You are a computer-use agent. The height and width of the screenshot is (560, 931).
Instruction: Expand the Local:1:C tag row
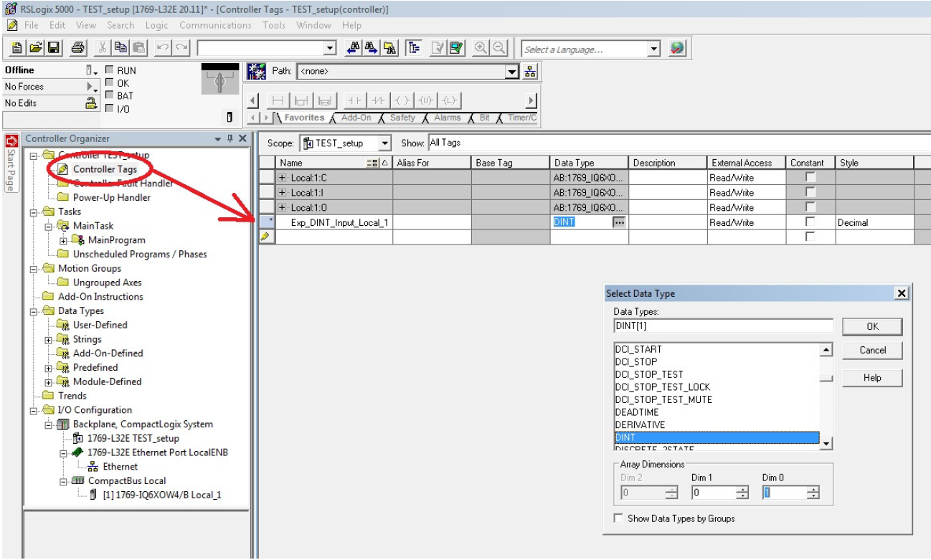(x=283, y=177)
